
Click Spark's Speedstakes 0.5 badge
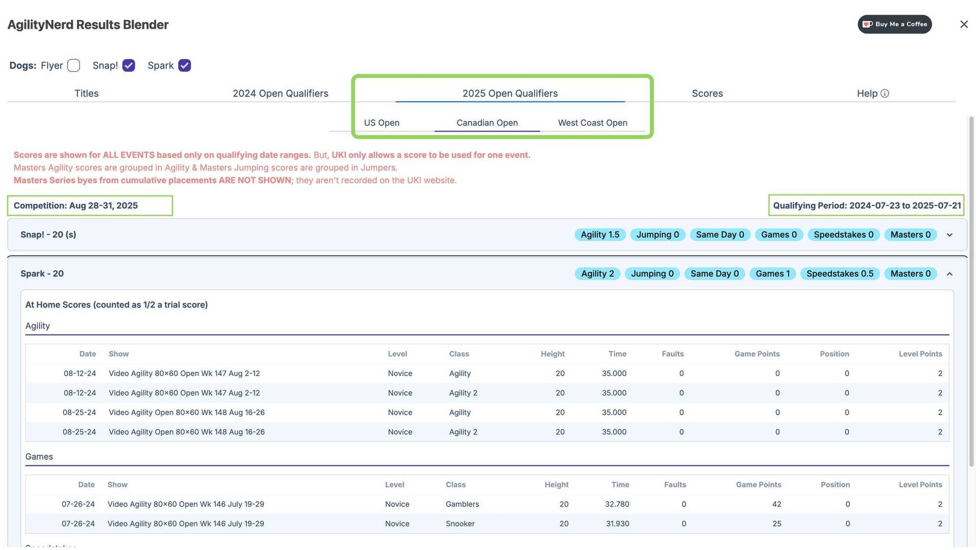(x=840, y=274)
